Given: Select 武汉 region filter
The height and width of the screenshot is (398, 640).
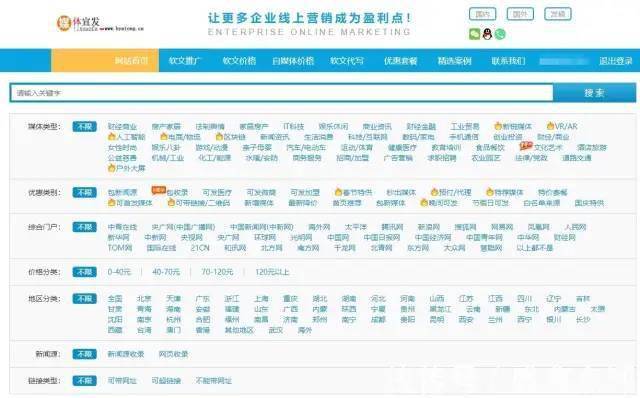Looking at the screenshot, I should pyautogui.click(x=276, y=330).
